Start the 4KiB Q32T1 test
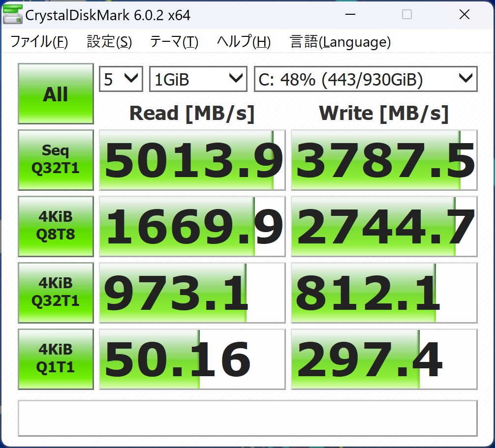495x448 pixels. pos(56,293)
